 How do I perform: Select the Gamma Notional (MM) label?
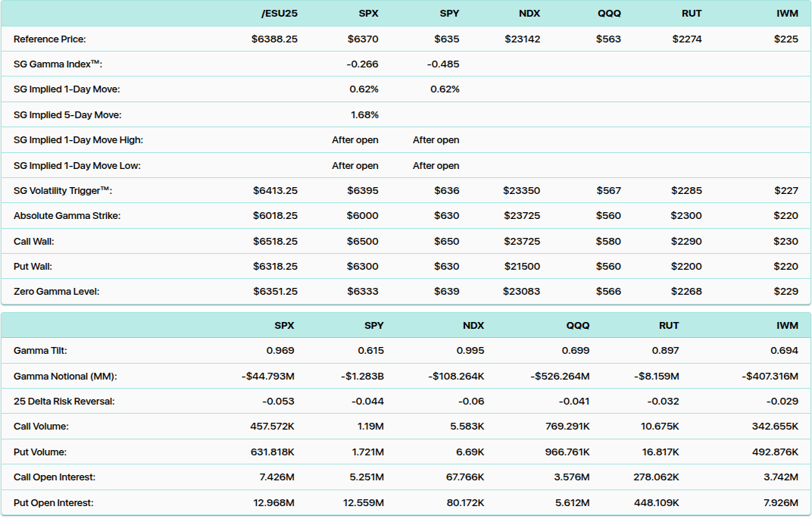tap(65, 377)
